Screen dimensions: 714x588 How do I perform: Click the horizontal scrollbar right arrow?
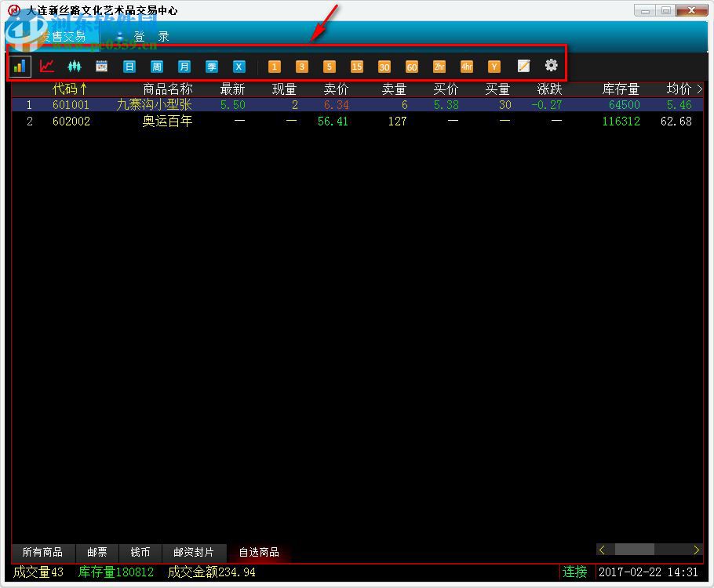pos(696,550)
